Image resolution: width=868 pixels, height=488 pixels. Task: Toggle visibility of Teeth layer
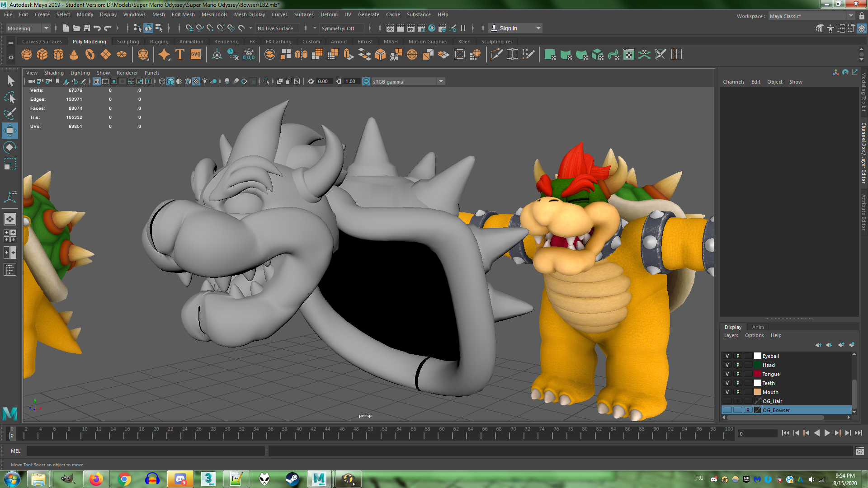pos(727,383)
